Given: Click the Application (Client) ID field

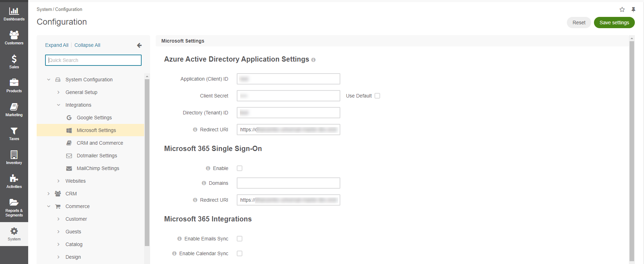Looking at the screenshot, I should tap(289, 79).
